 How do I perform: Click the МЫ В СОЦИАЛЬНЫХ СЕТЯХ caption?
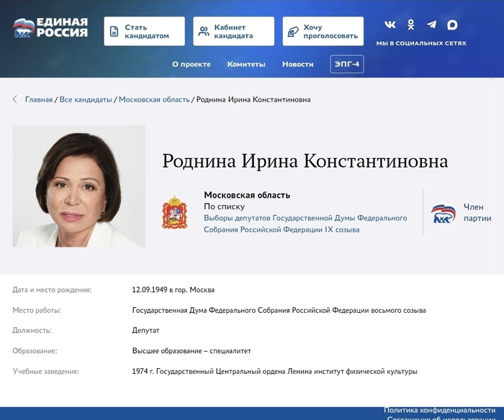click(x=421, y=43)
